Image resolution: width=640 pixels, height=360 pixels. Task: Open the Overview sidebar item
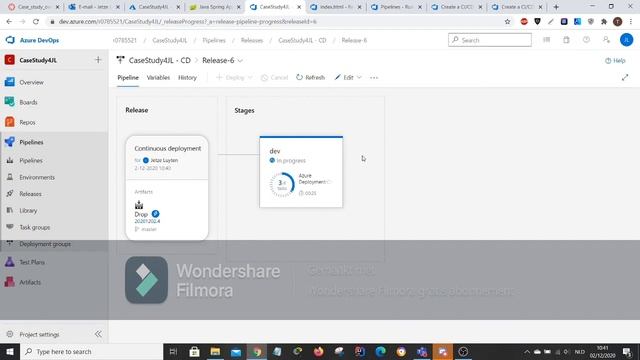point(31,82)
